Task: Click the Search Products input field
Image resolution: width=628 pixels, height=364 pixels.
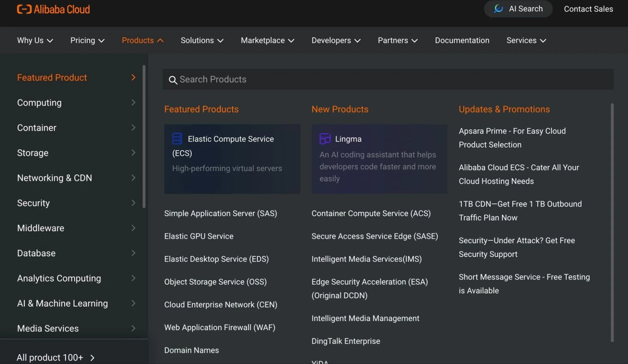Action: (x=388, y=79)
